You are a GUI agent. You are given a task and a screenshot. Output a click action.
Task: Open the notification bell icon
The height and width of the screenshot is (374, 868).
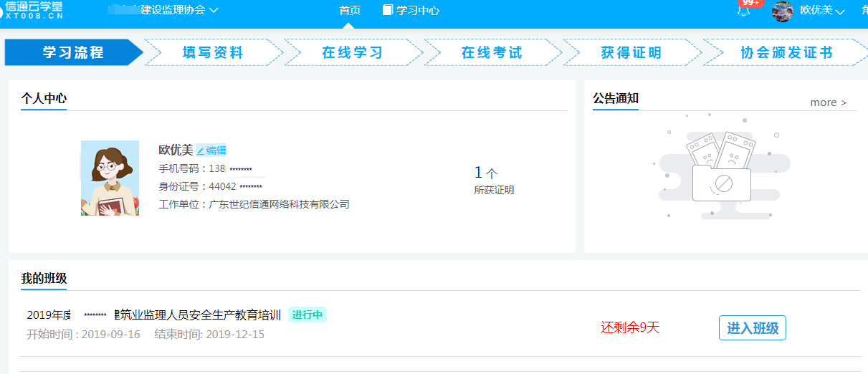pos(743,11)
